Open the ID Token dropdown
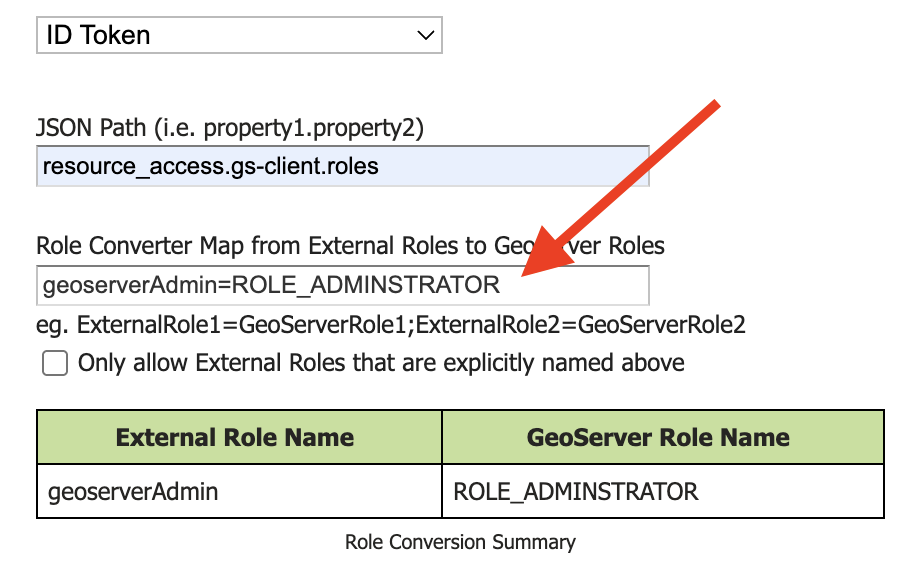 click(239, 36)
